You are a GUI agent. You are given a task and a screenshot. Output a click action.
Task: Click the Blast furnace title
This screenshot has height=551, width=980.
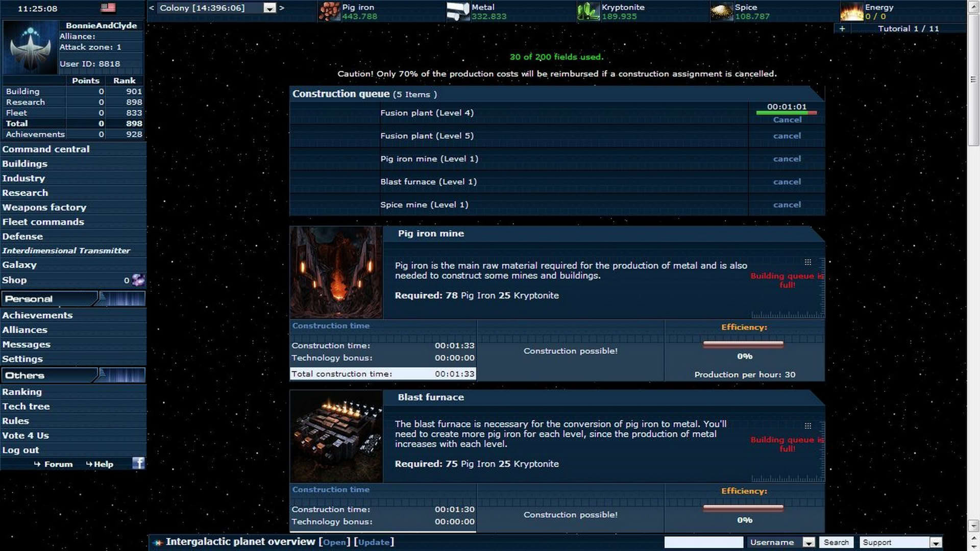[431, 397]
